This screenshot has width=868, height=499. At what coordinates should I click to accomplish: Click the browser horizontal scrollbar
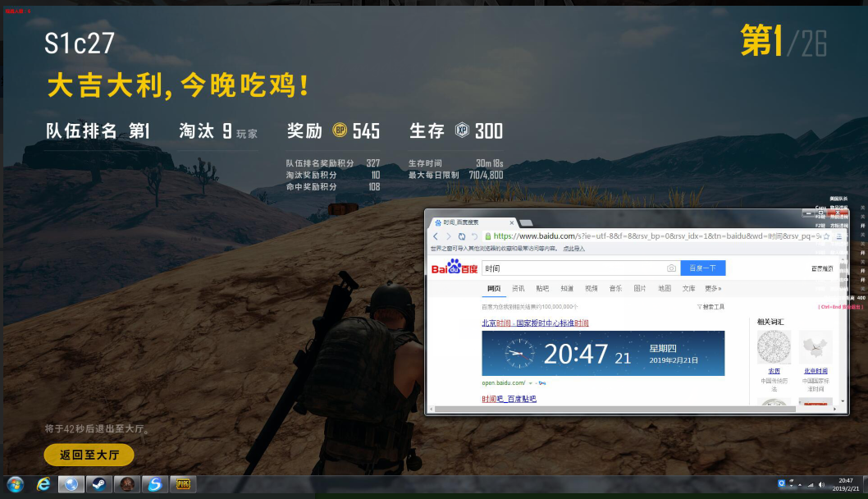(614, 410)
